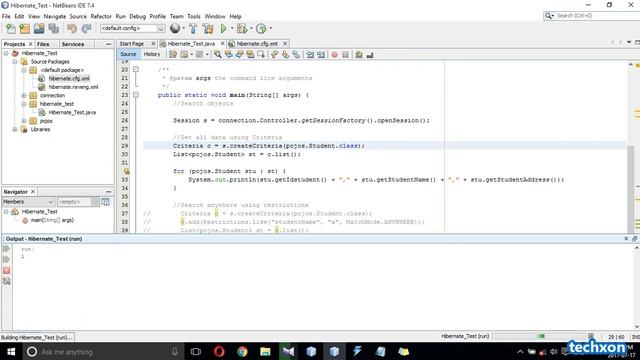Click the Save All toolbar icon
640x360 pixels.
tap(54, 29)
